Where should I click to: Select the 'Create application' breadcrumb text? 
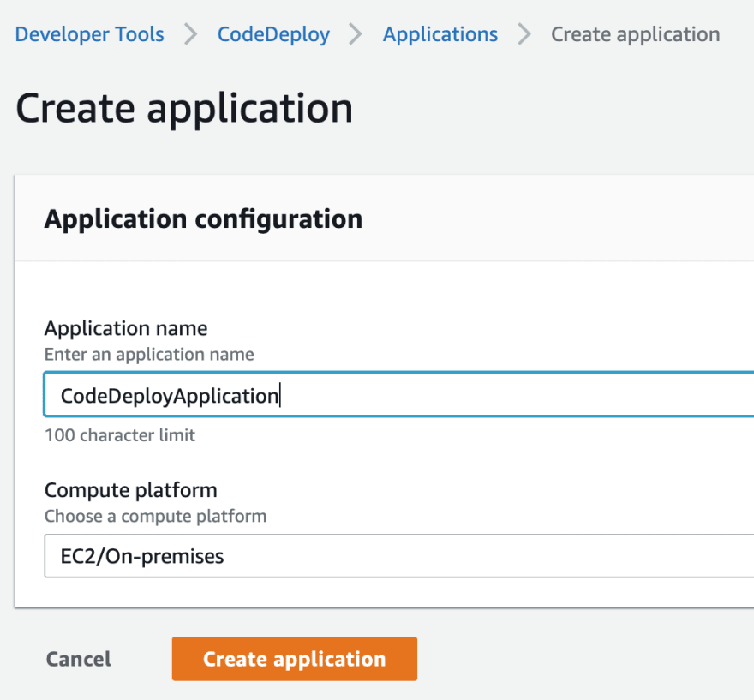[x=635, y=34]
